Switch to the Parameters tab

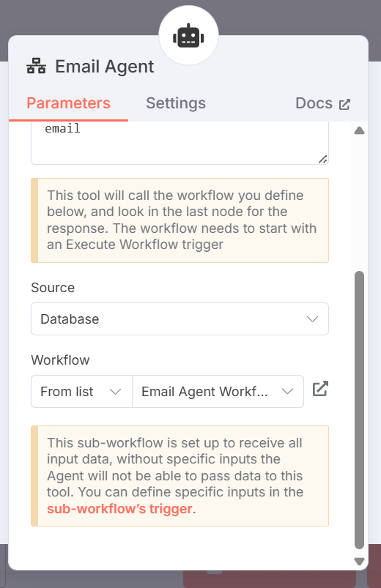[x=68, y=103]
